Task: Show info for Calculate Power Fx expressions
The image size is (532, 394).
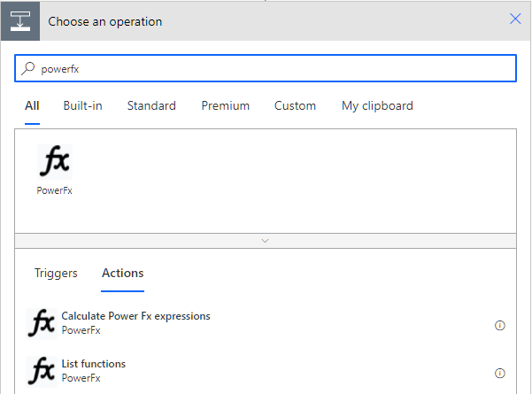Action: (x=500, y=326)
